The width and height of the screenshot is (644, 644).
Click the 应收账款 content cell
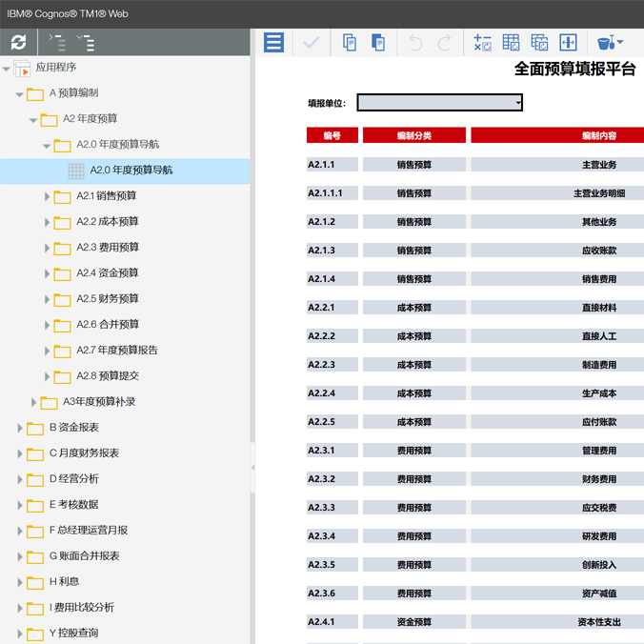[557, 251]
